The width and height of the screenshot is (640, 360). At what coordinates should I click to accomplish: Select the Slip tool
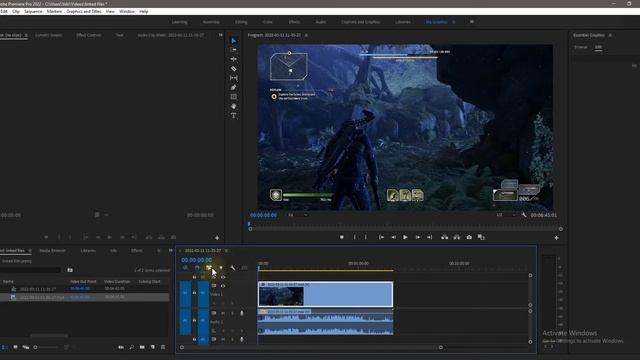pos(233,78)
